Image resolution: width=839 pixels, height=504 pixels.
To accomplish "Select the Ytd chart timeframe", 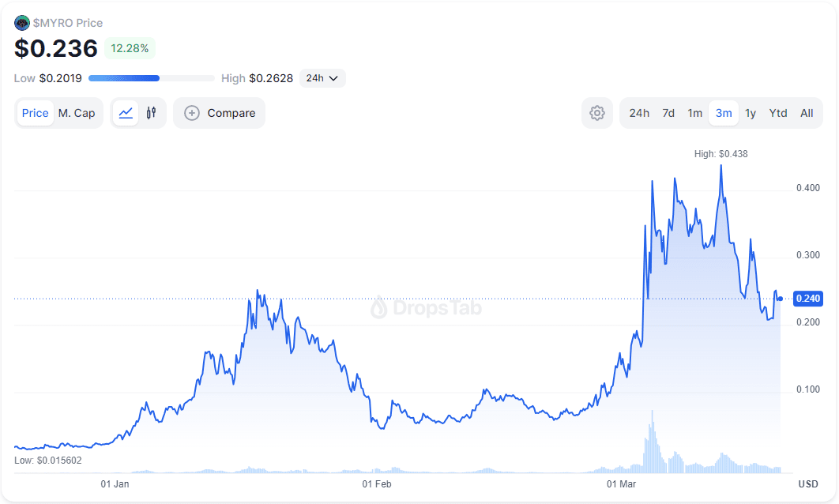I will [778, 113].
